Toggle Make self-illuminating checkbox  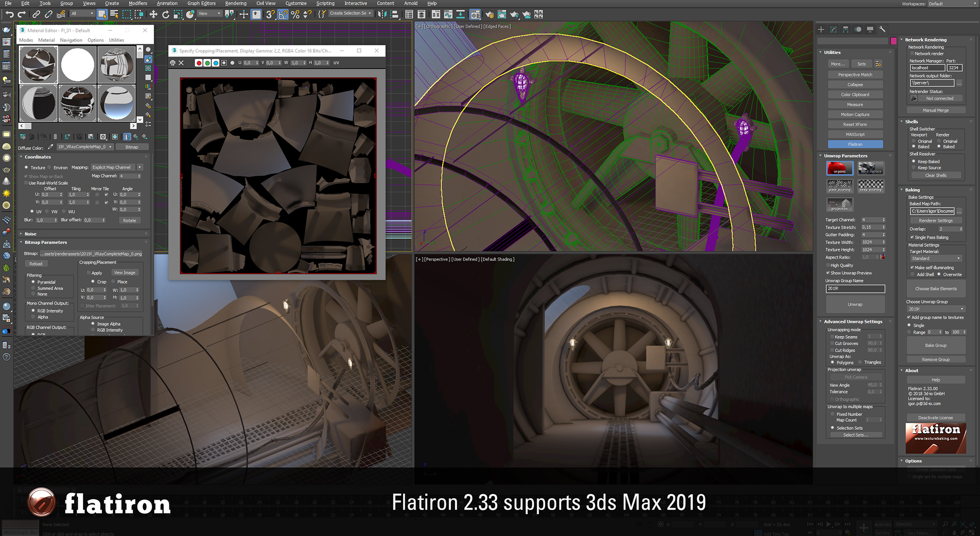(912, 267)
